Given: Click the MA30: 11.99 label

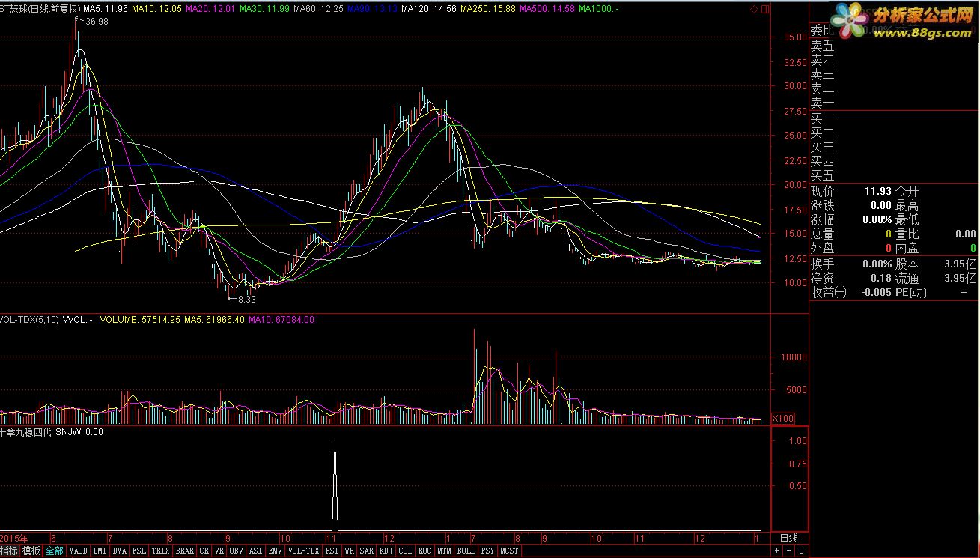Looking at the screenshot, I should tap(264, 9).
